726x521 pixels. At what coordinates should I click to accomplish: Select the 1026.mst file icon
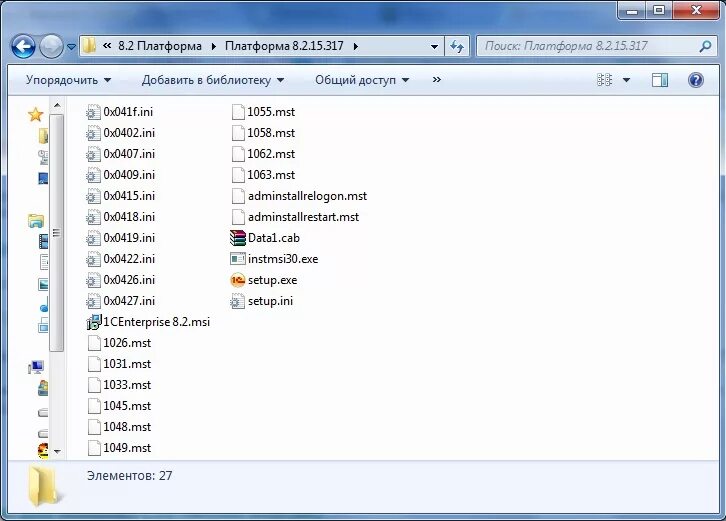point(94,343)
